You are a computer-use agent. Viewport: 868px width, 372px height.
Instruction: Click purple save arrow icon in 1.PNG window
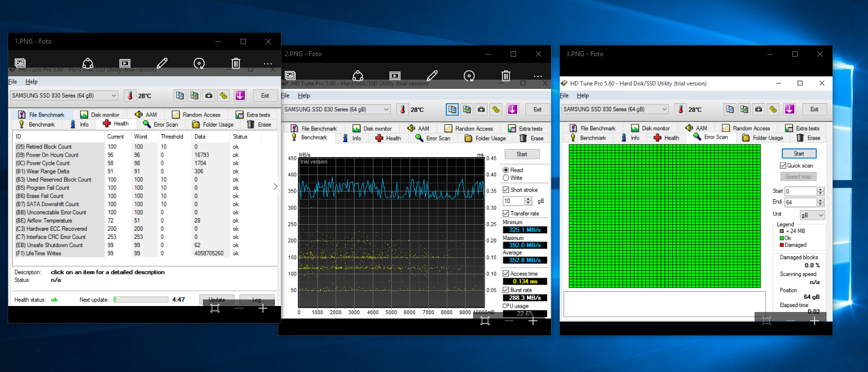click(240, 95)
